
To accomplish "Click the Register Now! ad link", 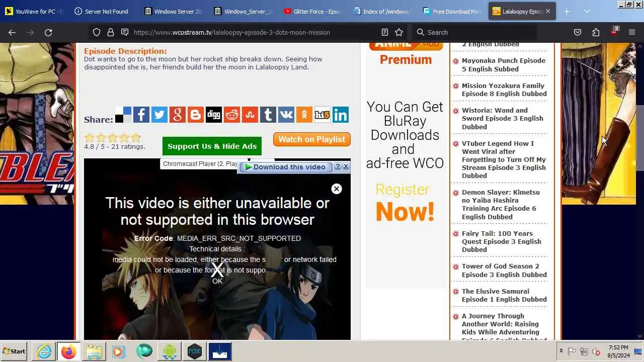I will [x=405, y=203].
